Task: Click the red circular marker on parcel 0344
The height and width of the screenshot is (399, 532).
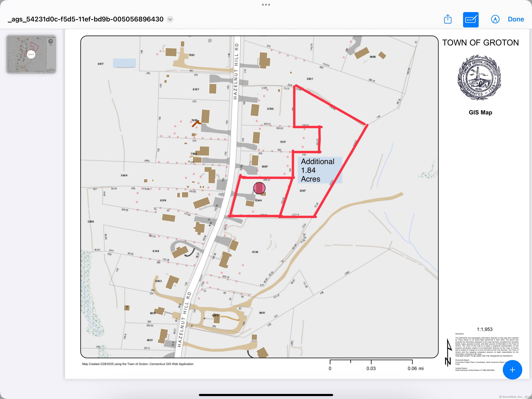Action: tap(259, 188)
